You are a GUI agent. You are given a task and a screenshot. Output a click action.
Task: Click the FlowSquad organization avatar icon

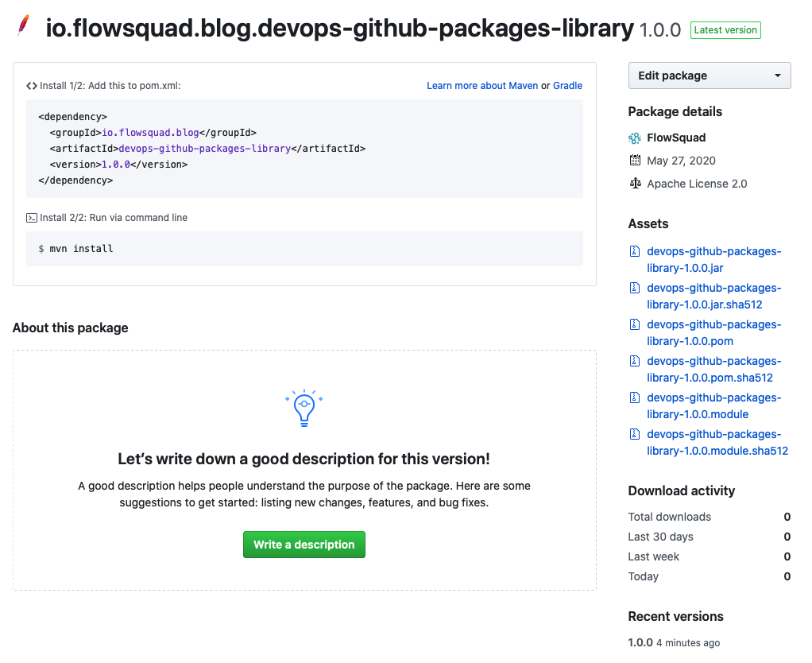635,138
